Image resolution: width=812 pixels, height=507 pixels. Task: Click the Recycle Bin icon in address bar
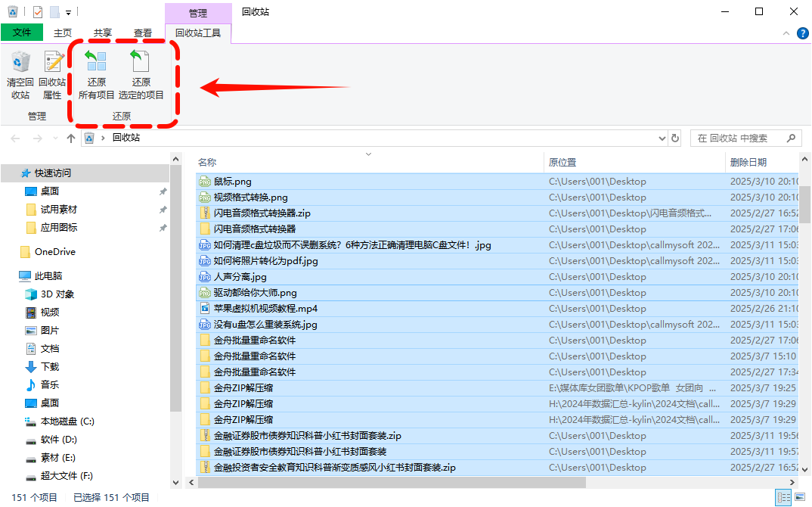[x=89, y=138]
